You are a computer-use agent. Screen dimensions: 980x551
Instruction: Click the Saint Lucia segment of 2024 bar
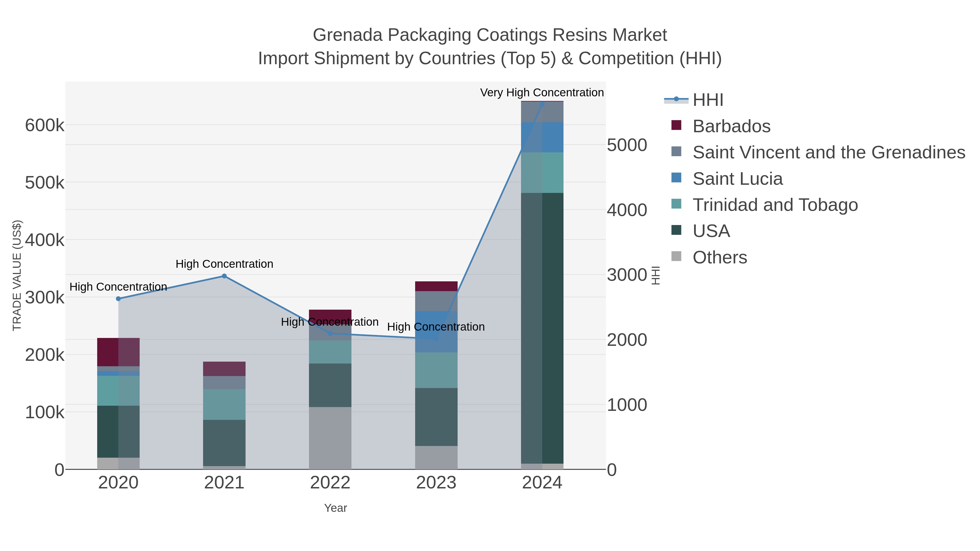542,137
